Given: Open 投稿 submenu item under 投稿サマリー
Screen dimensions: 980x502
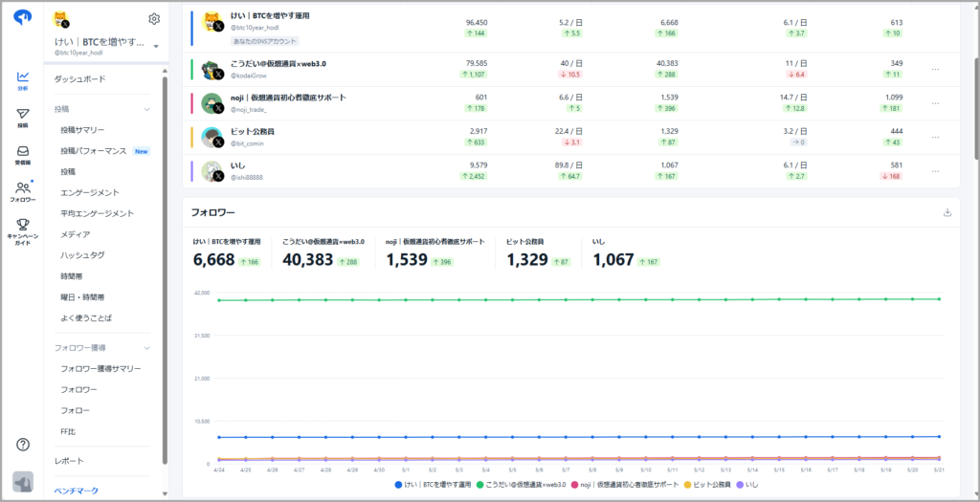Looking at the screenshot, I should [x=68, y=172].
